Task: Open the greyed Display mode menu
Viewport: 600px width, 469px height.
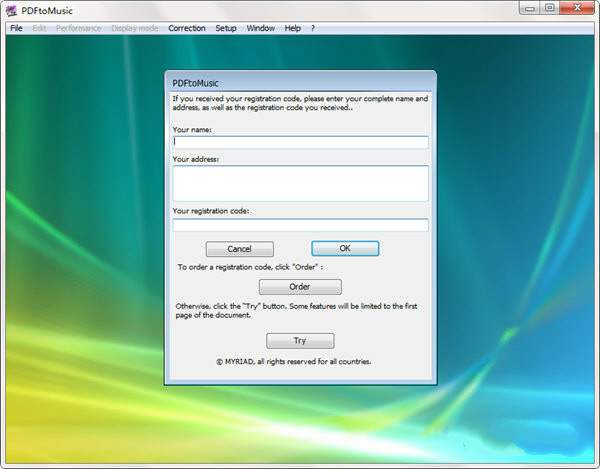Action: point(135,28)
